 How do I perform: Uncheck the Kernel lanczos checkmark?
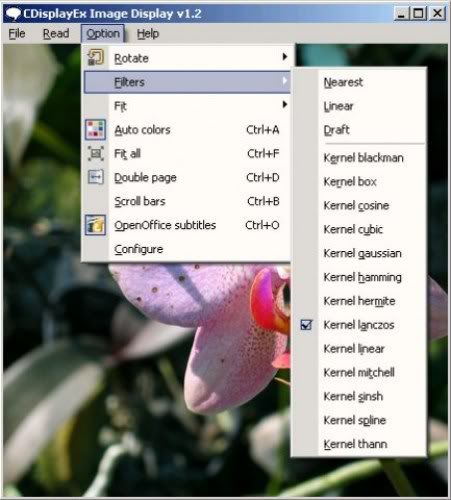pyautogui.click(x=306, y=325)
